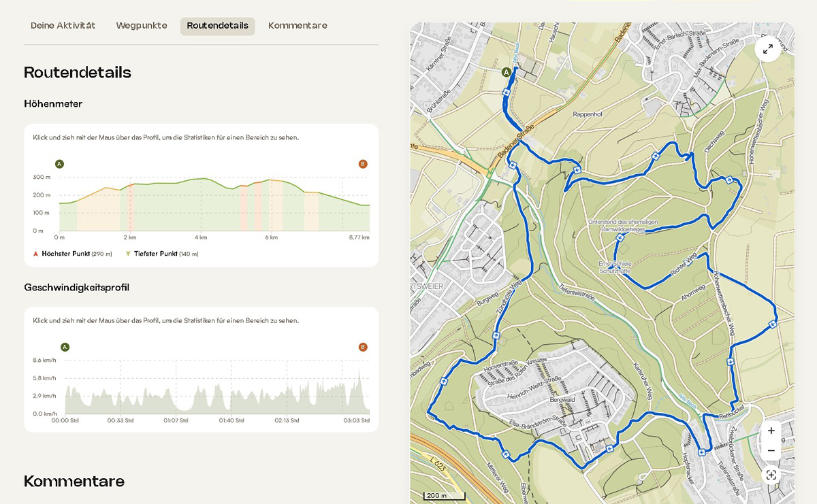Click start marker A above speed profile
The height and width of the screenshot is (504, 817).
[65, 347]
